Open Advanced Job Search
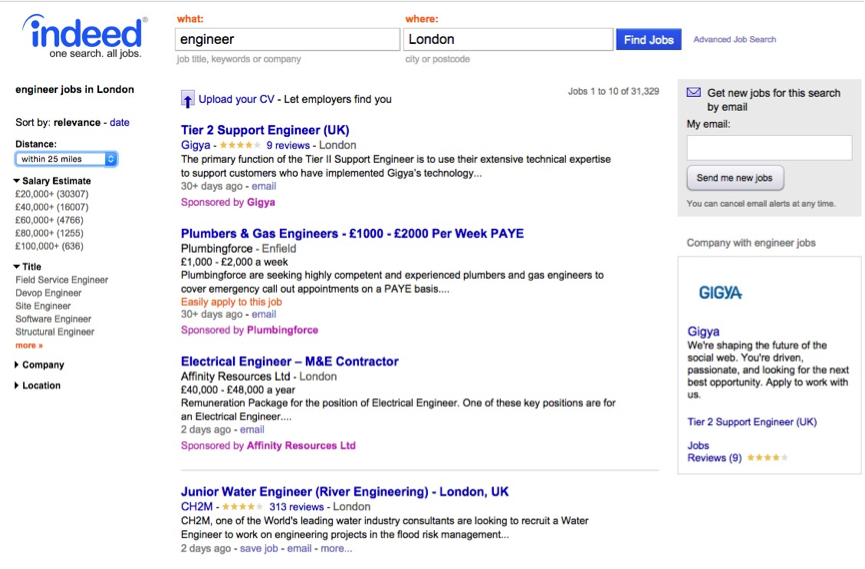865x569 pixels. 735,40
